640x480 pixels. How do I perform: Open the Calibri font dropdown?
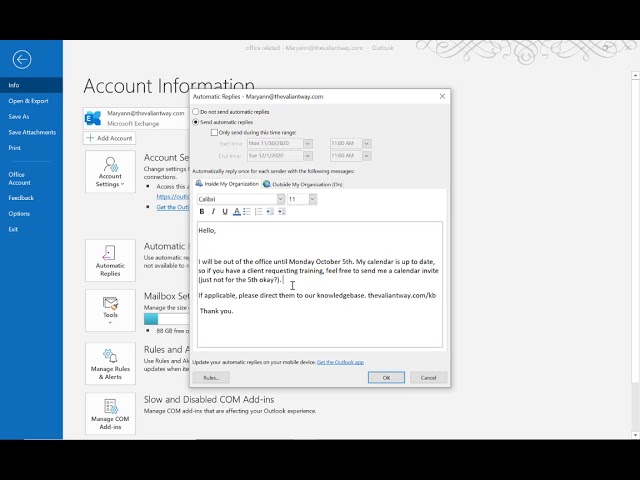(x=280, y=199)
